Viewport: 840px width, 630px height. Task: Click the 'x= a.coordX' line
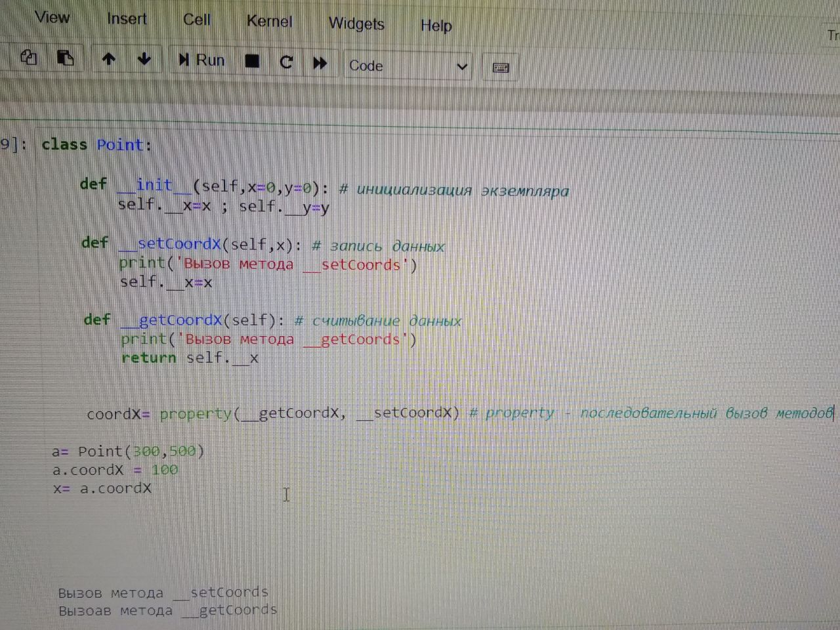click(102, 488)
